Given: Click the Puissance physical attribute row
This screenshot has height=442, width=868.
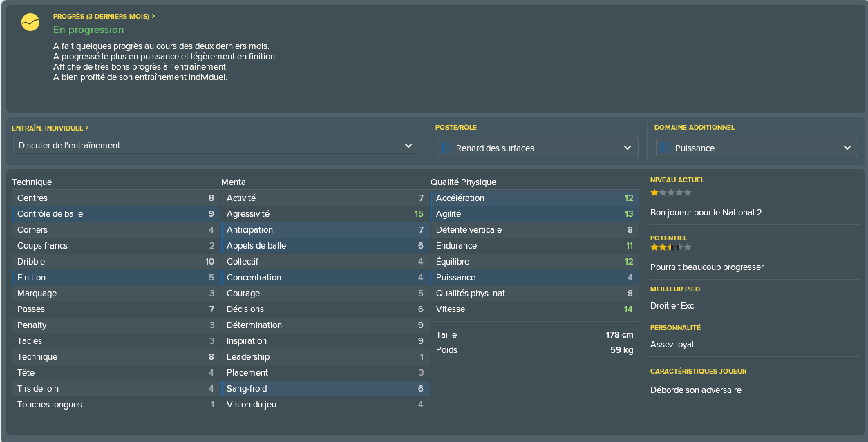Looking at the screenshot, I should point(534,278).
